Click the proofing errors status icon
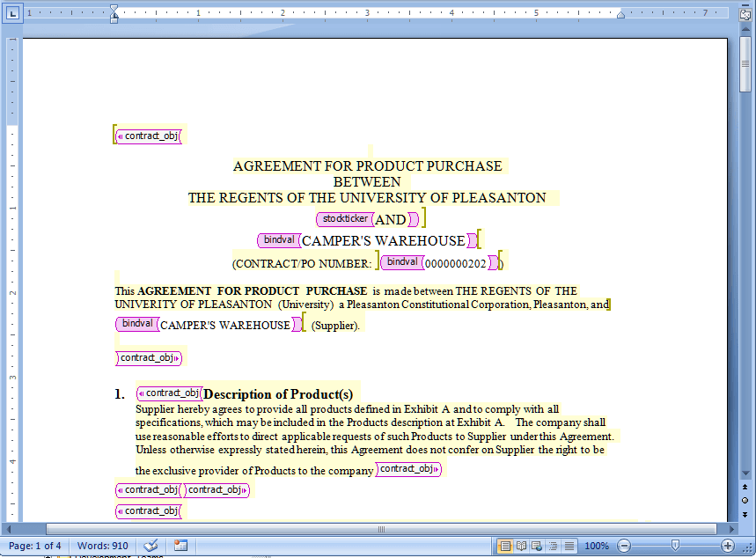The width and height of the screenshot is (756, 558). tap(150, 546)
